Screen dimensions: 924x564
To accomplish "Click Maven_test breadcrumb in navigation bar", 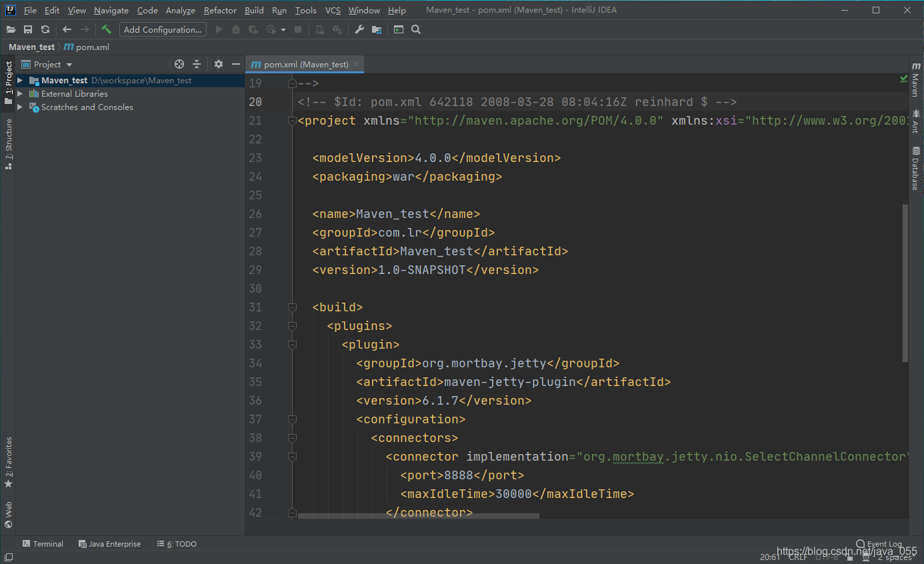I will pos(31,47).
